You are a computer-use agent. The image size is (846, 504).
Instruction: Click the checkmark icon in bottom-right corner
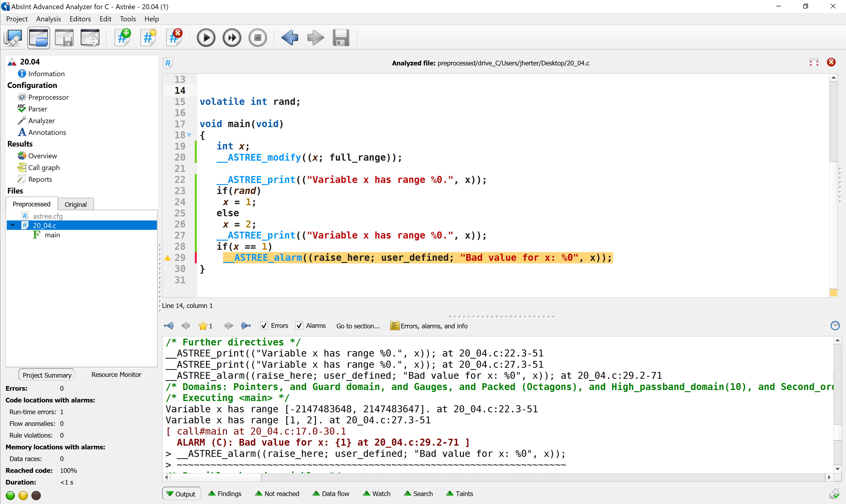pos(835,493)
